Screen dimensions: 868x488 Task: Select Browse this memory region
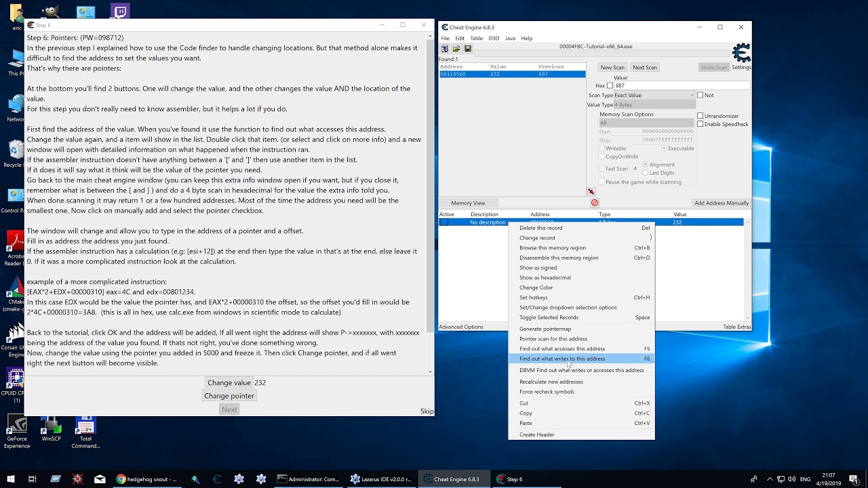point(582,247)
